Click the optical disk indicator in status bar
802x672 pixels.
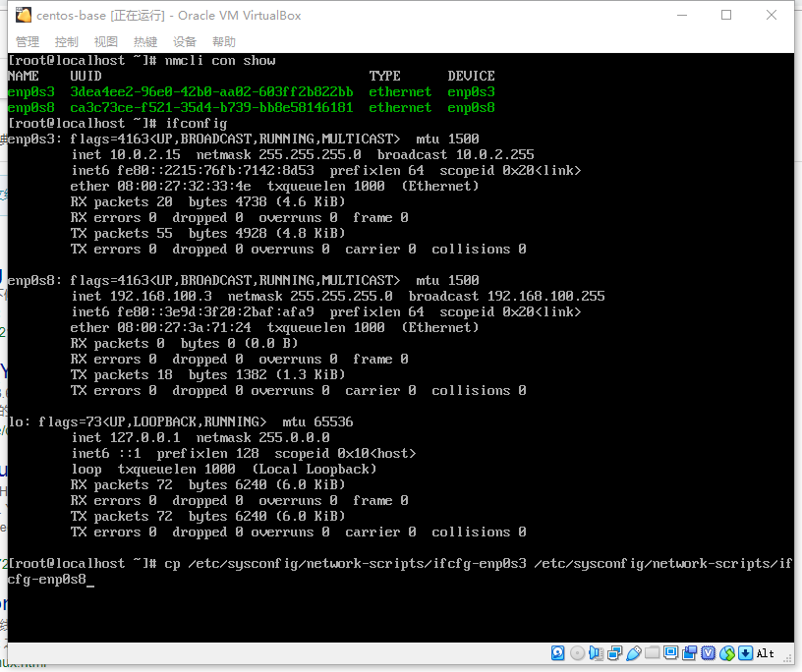click(x=577, y=653)
